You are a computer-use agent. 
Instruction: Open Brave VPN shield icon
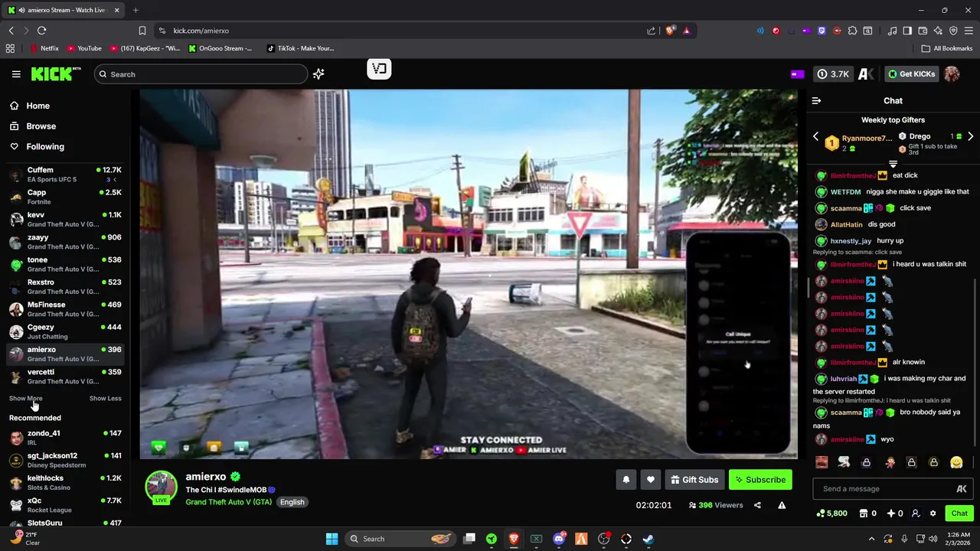[953, 31]
